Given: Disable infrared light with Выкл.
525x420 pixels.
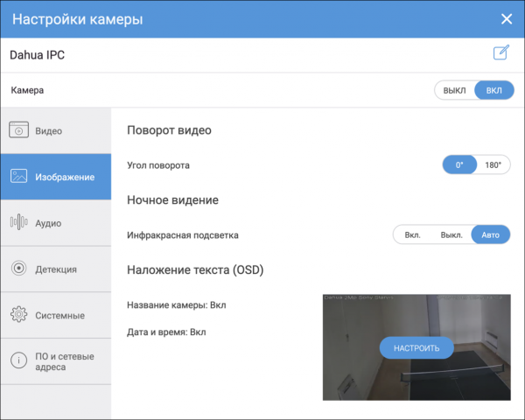Looking at the screenshot, I should (451, 235).
